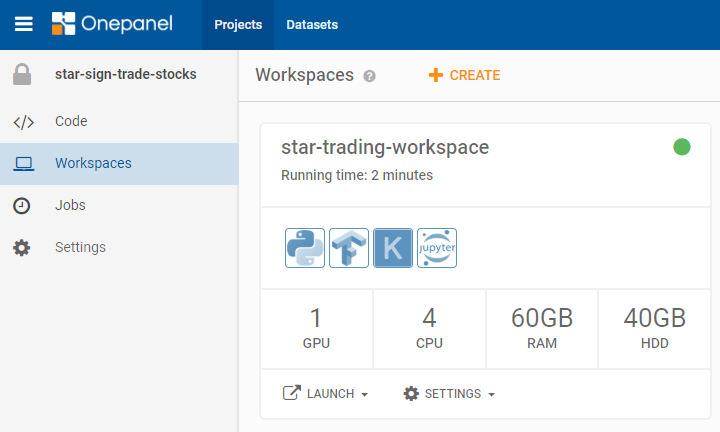Viewport: 720px width, 432px height.
Task: Open Jobs from the sidebar
Action: click(70, 205)
